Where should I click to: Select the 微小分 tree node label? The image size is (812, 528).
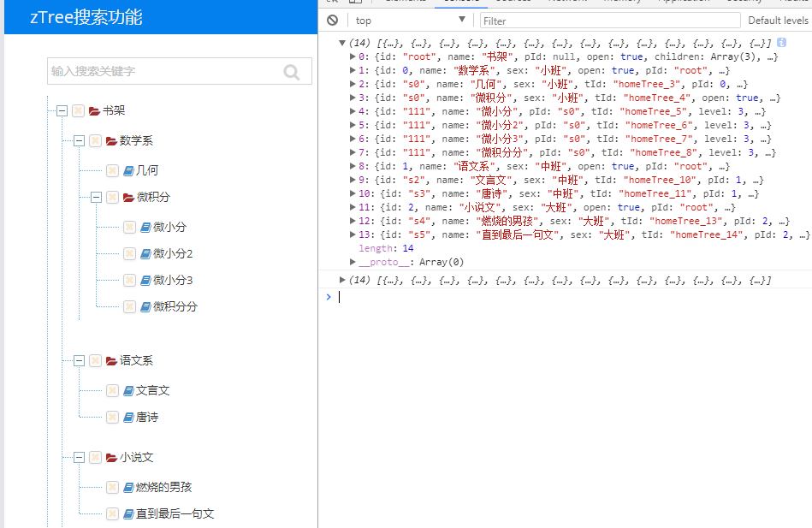(170, 227)
